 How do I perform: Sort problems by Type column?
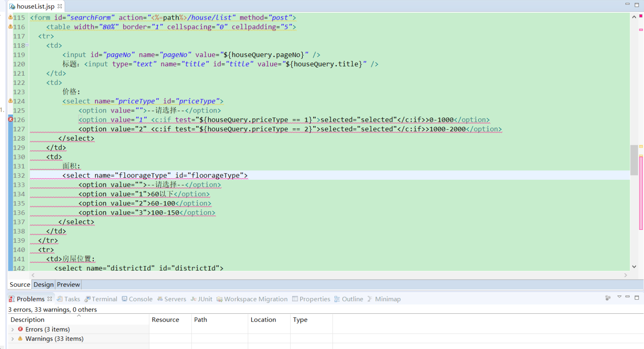pos(312,320)
